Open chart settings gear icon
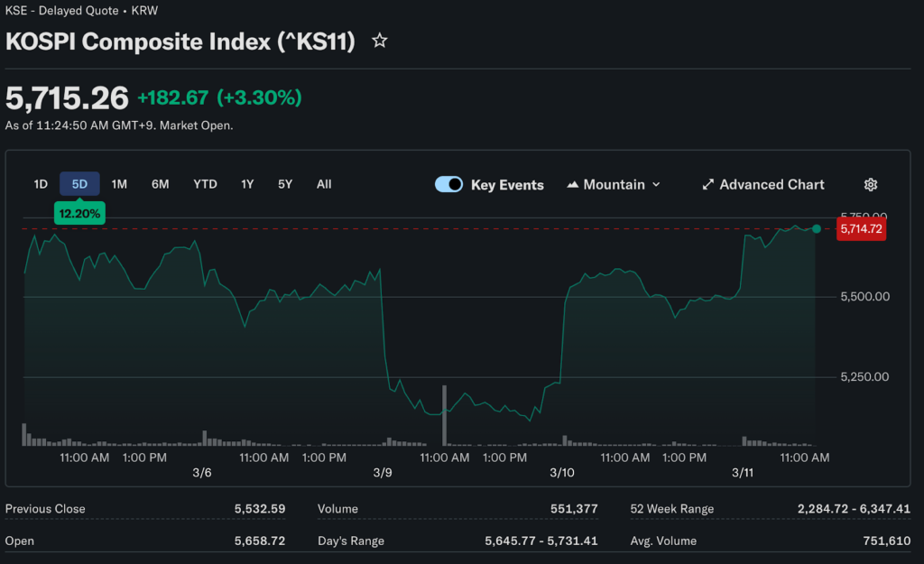924x564 pixels. pyautogui.click(x=871, y=184)
